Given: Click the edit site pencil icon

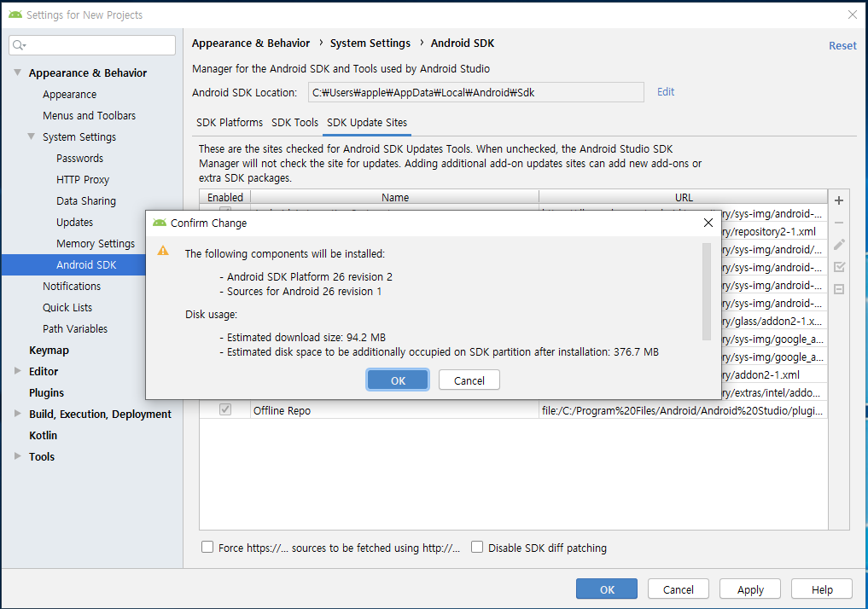Looking at the screenshot, I should pyautogui.click(x=839, y=245).
